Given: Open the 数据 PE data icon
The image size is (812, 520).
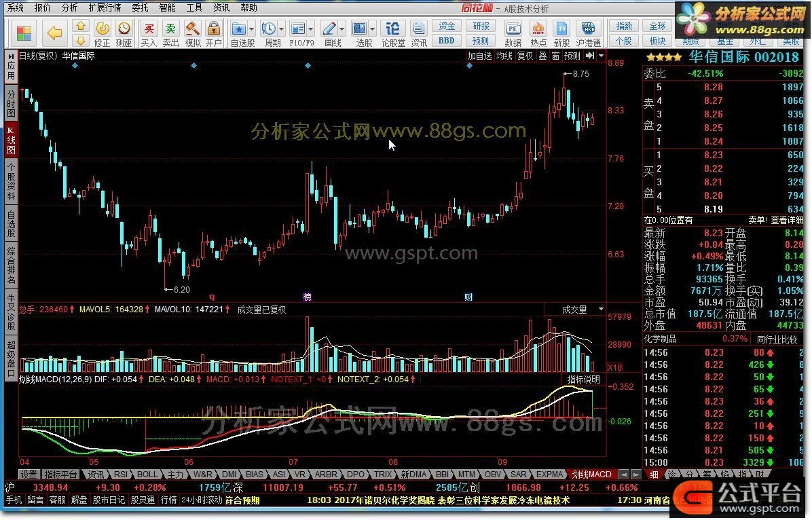Looking at the screenshot, I should point(513,34).
